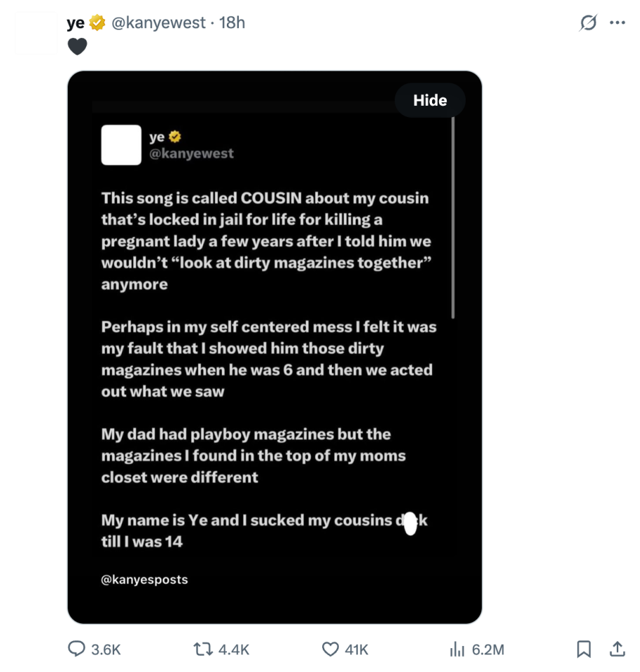Like the tweet

coord(329,650)
